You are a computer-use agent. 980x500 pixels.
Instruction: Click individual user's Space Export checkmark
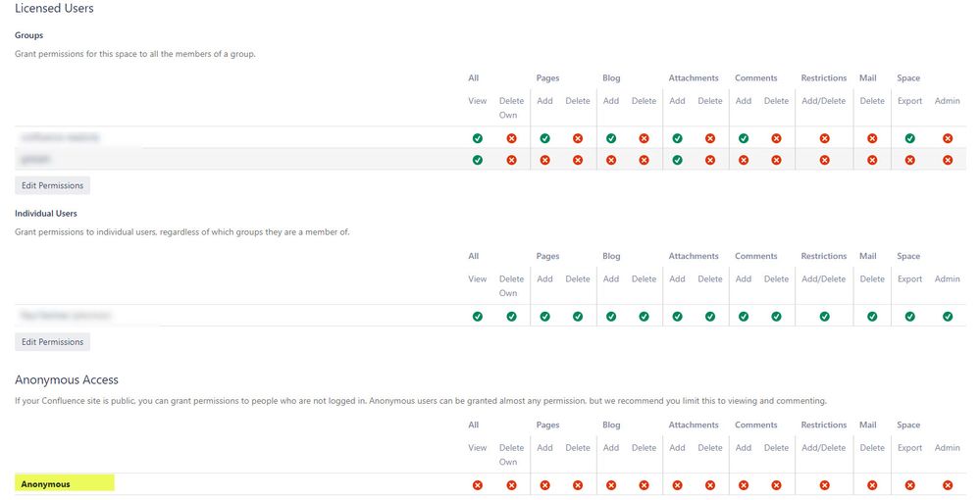coord(910,317)
